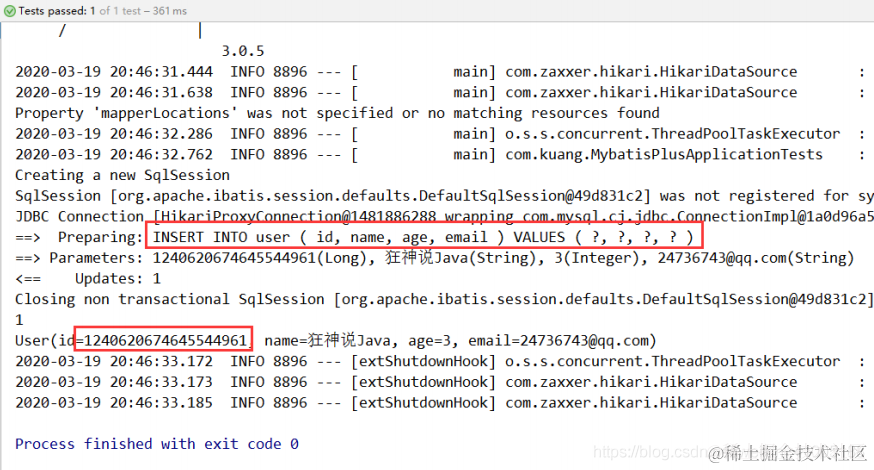Click the INSERT INTO user SQL statement
874x470 pixels.
coord(424,237)
